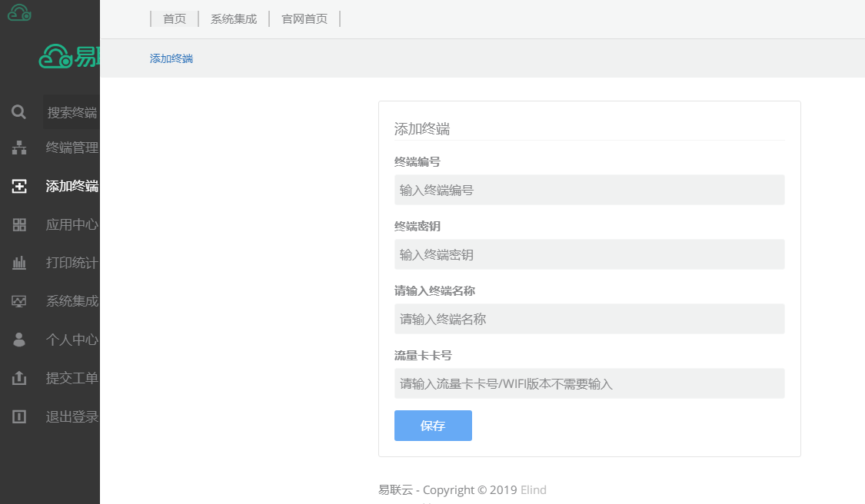
Task: Choose 退出登录 to log out
Action: [x=72, y=416]
